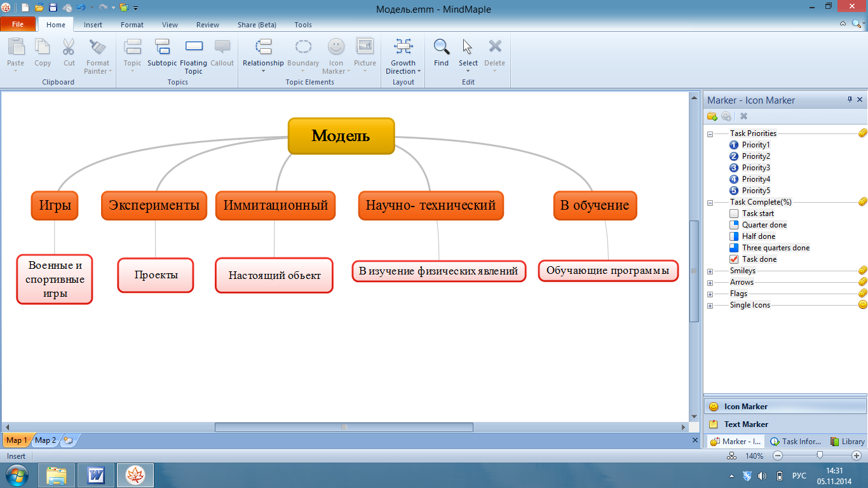Viewport: 868px width, 488px height.
Task: Select the Настоящий обьект subtopic
Action: pyautogui.click(x=275, y=276)
